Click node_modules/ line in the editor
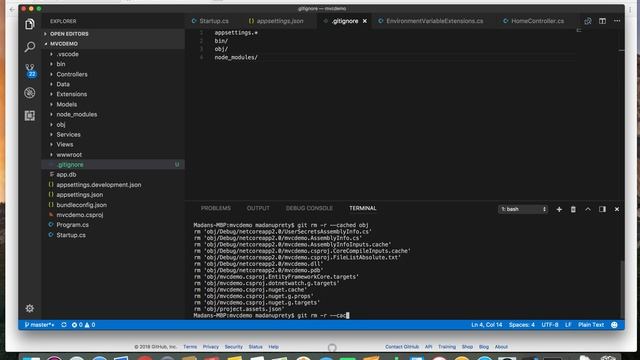 pyautogui.click(x=236, y=58)
